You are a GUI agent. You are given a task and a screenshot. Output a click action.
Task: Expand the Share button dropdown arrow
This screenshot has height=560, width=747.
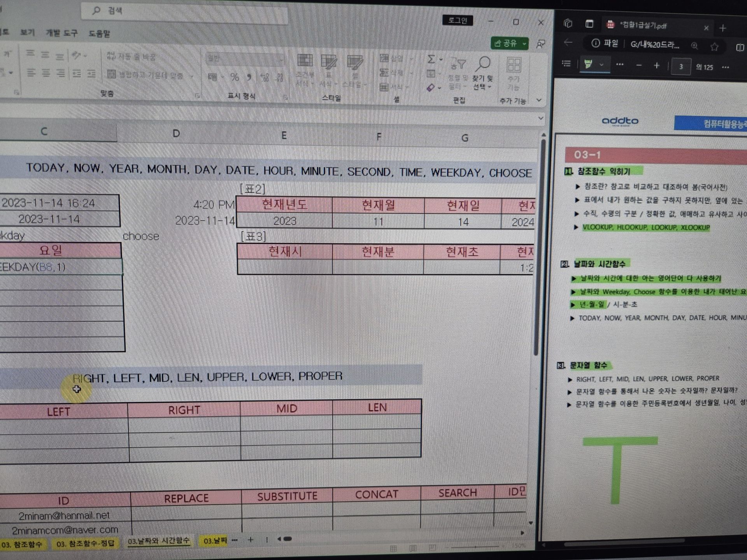coord(524,44)
